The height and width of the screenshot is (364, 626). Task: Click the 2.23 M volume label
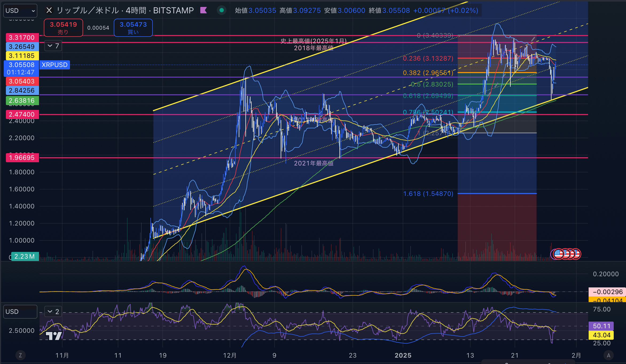25,256
